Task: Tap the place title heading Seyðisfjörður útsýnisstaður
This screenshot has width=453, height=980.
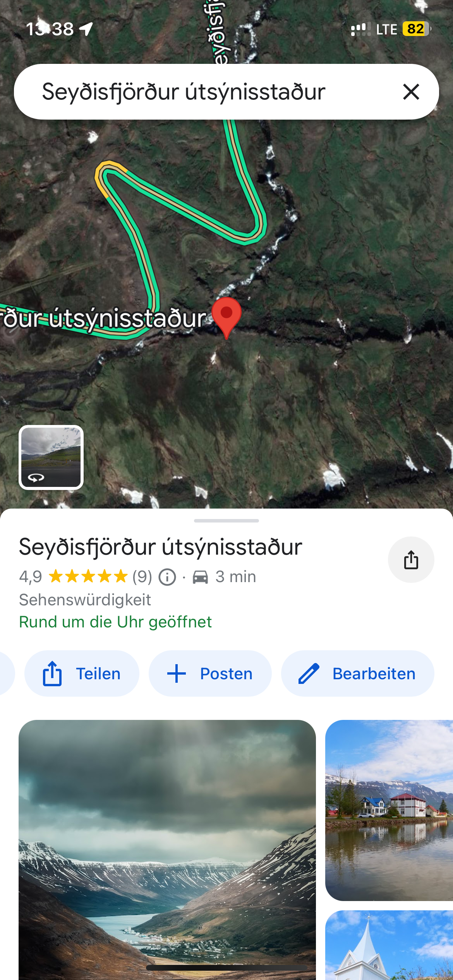Action: point(161,547)
